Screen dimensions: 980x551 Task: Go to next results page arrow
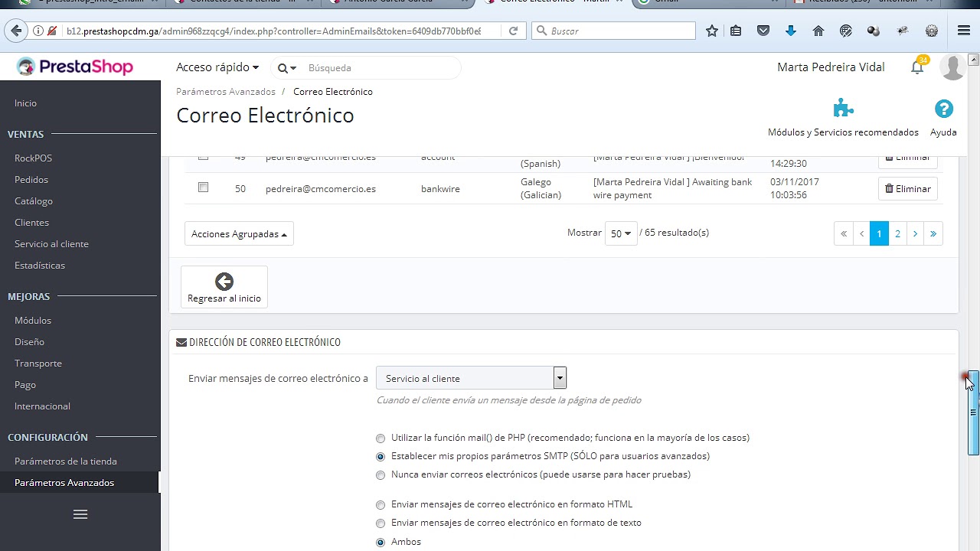[x=915, y=233]
